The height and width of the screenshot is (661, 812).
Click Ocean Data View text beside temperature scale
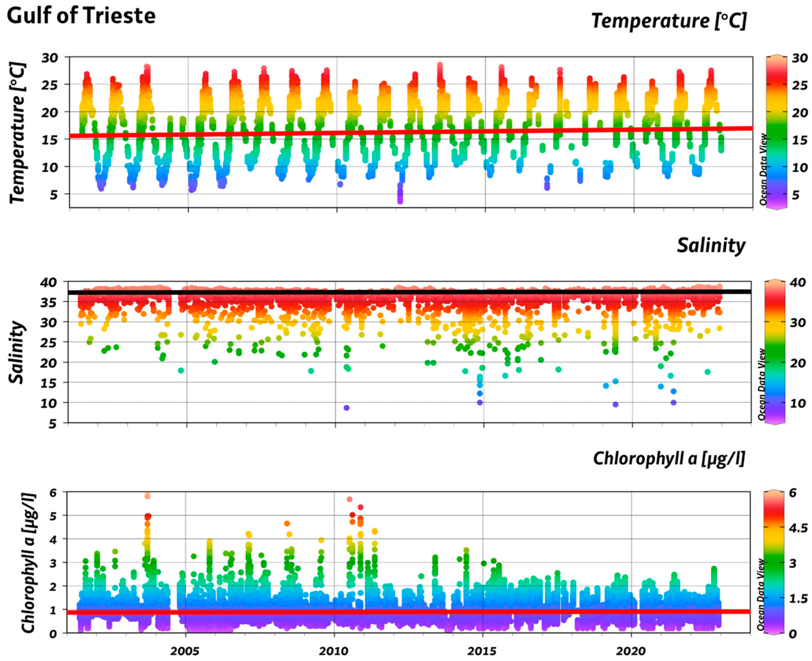[763, 169]
